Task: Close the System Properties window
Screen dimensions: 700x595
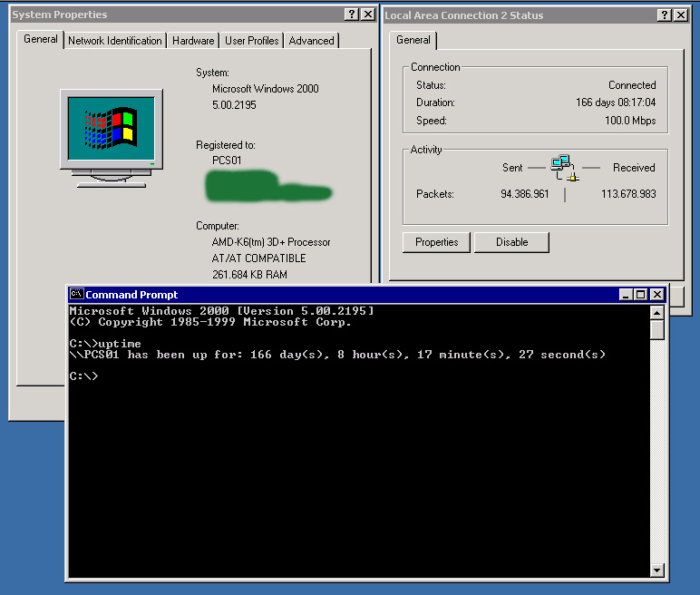Action: point(367,15)
